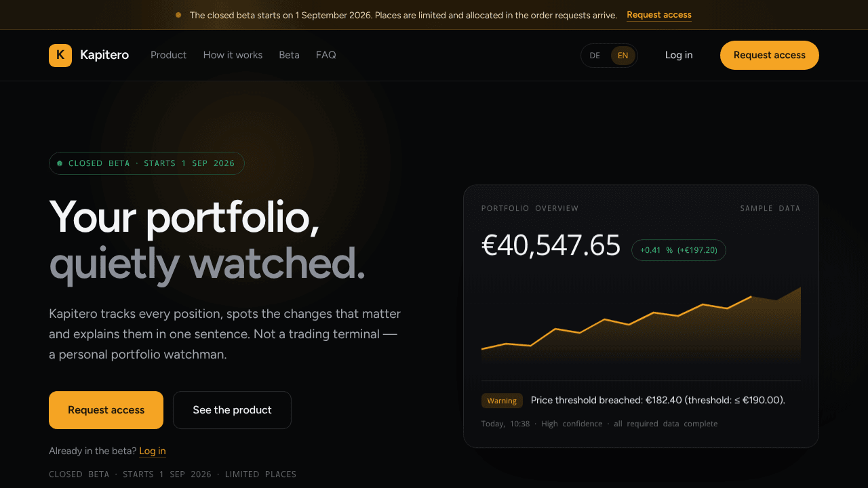Image resolution: width=868 pixels, height=488 pixels.
Task: Click the Kapitero K logo icon
Action: point(60,56)
